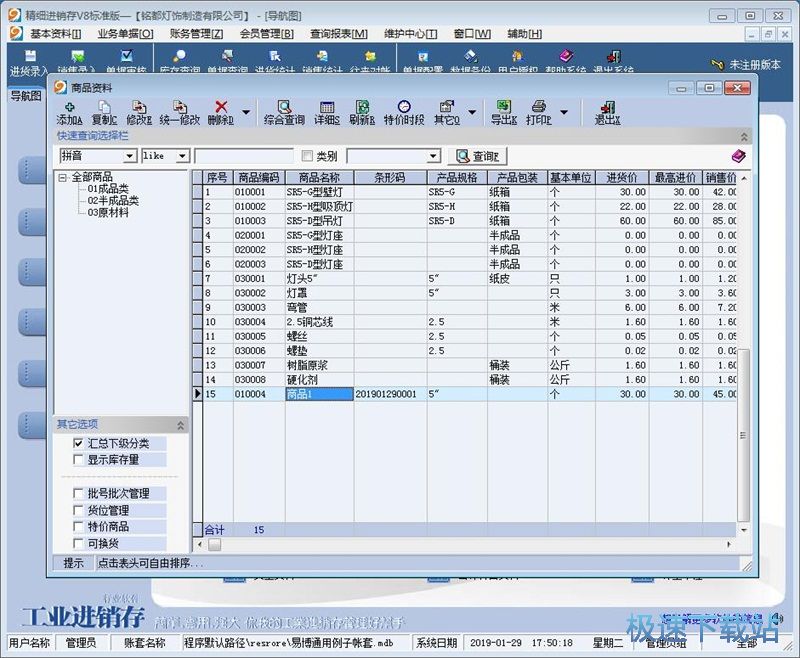800x658 pixels.
Task: Enable 显示库存量 checkbox
Action: coord(78,460)
